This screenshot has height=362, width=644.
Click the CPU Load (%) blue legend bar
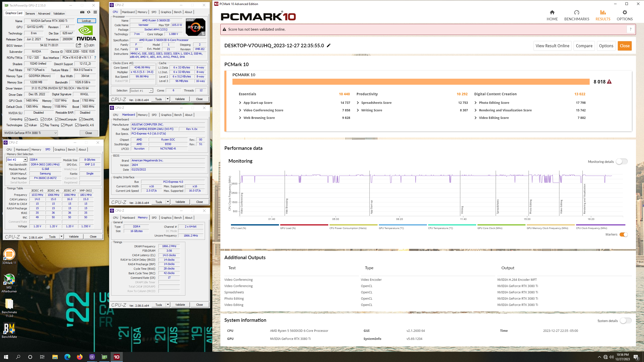click(255, 225)
